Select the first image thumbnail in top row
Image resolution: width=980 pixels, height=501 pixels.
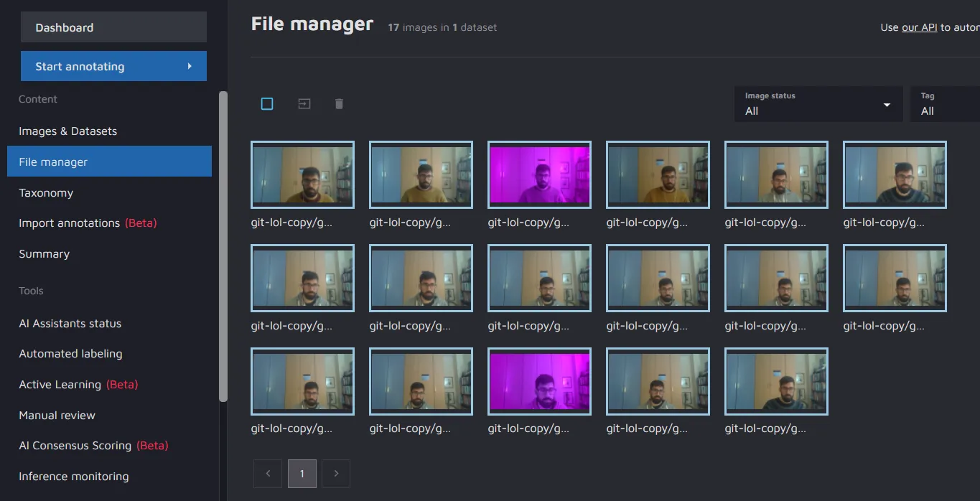pos(302,174)
